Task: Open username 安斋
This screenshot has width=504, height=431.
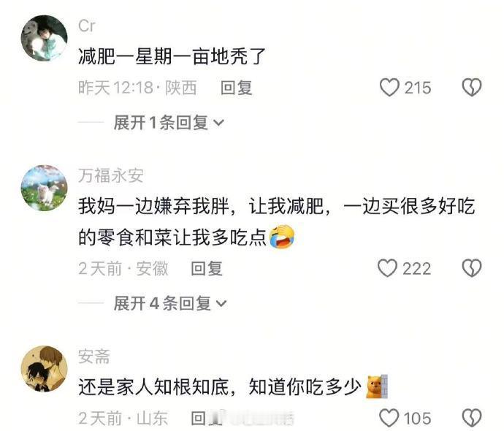Action: coord(93,356)
